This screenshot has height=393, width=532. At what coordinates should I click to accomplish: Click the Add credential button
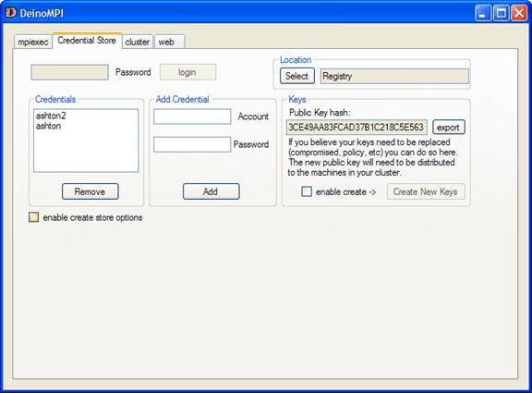(211, 191)
